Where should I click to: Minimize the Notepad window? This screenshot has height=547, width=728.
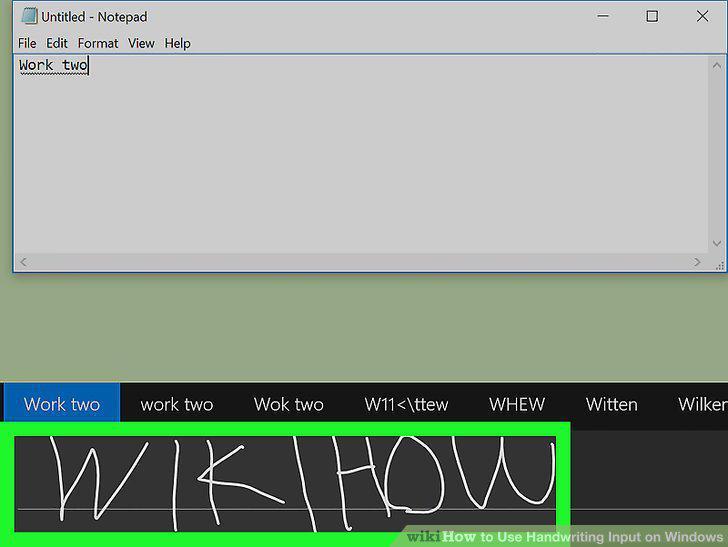[x=603, y=16]
